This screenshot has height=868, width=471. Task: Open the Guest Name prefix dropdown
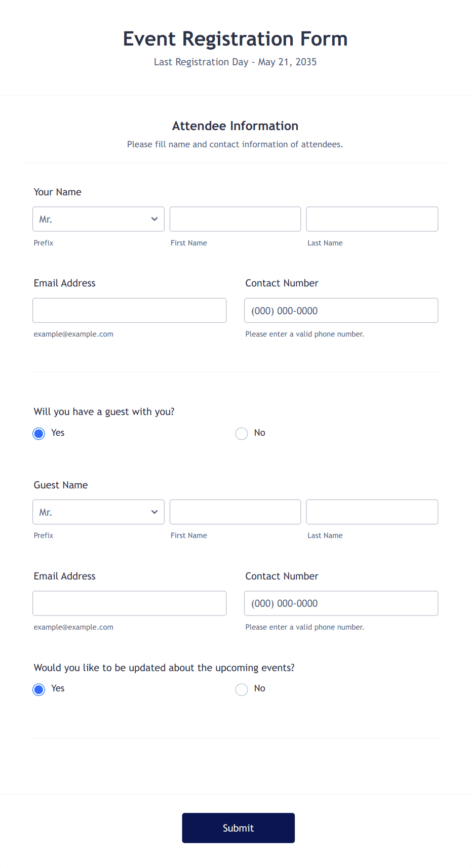point(98,512)
